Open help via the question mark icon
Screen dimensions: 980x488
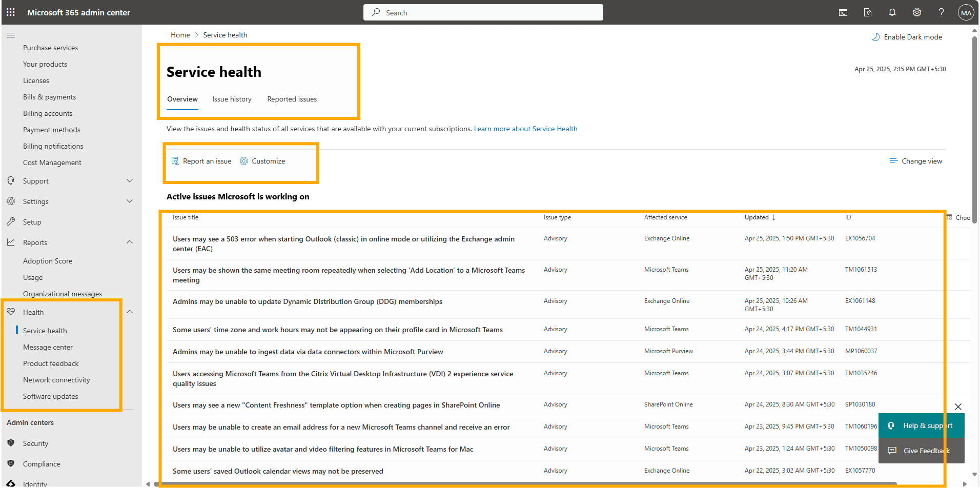click(942, 12)
